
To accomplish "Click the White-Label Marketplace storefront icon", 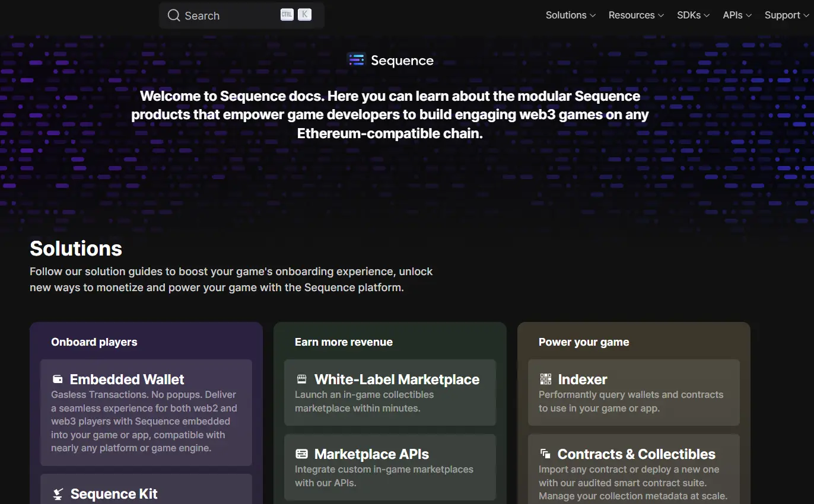I will [x=301, y=379].
